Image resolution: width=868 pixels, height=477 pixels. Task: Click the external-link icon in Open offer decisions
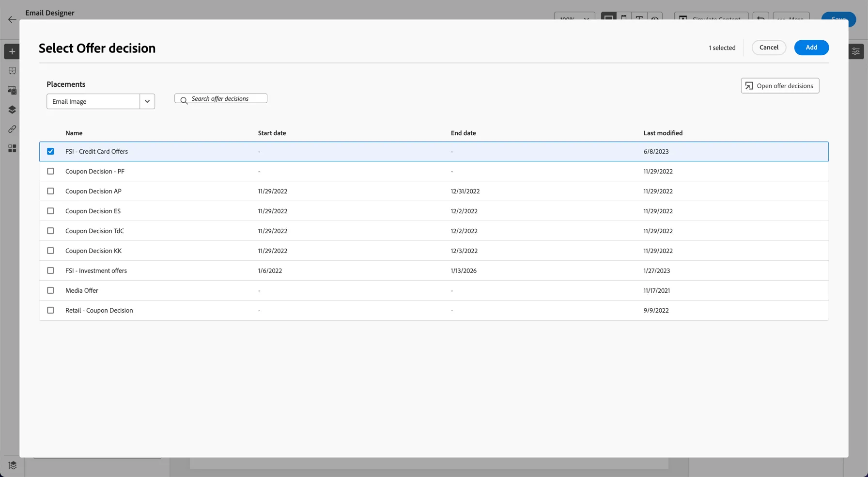[749, 86]
